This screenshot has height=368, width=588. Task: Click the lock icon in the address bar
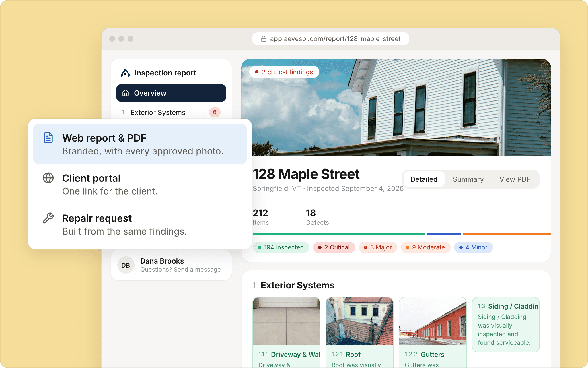click(x=263, y=39)
